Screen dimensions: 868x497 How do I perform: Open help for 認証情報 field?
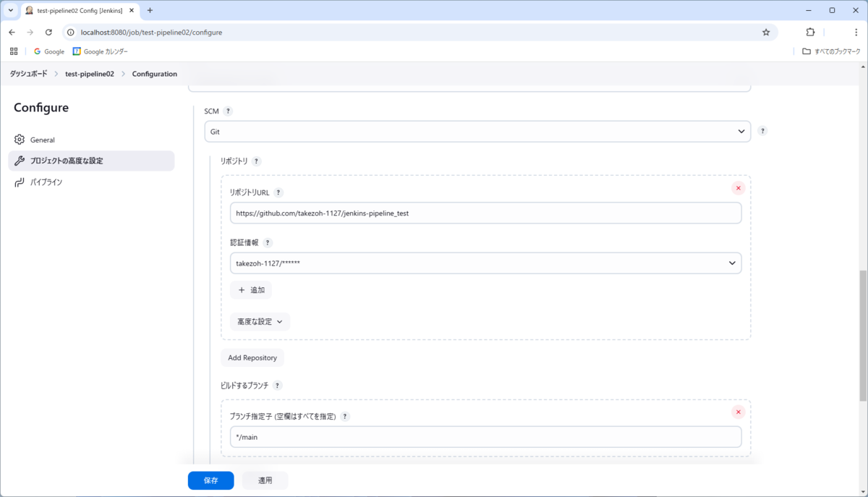(267, 243)
